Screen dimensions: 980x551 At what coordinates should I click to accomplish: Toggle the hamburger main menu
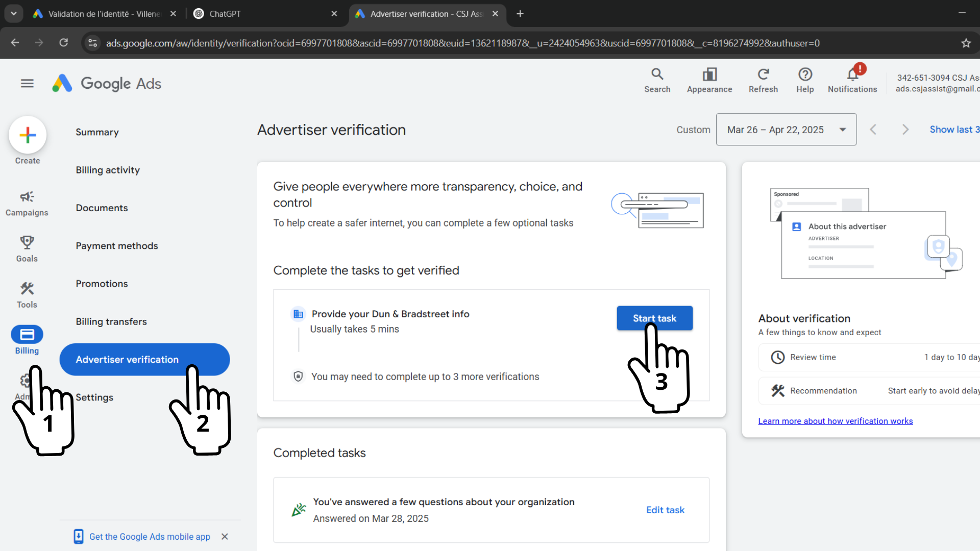tap(27, 83)
